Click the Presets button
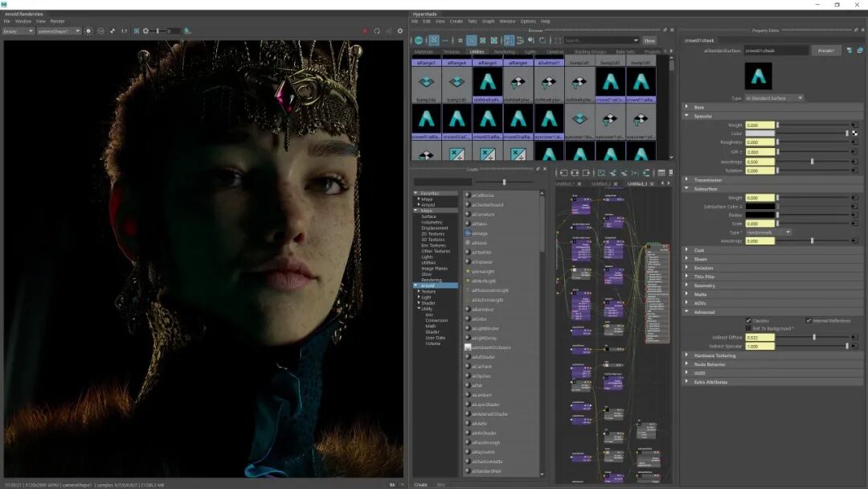Screen dimensions: 868x489 click(x=826, y=51)
